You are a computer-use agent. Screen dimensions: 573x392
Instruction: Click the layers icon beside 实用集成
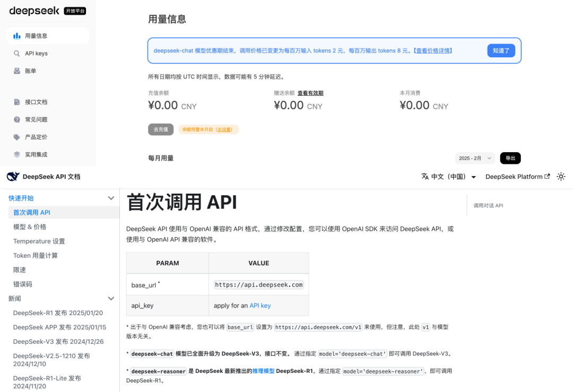pyautogui.click(x=17, y=154)
